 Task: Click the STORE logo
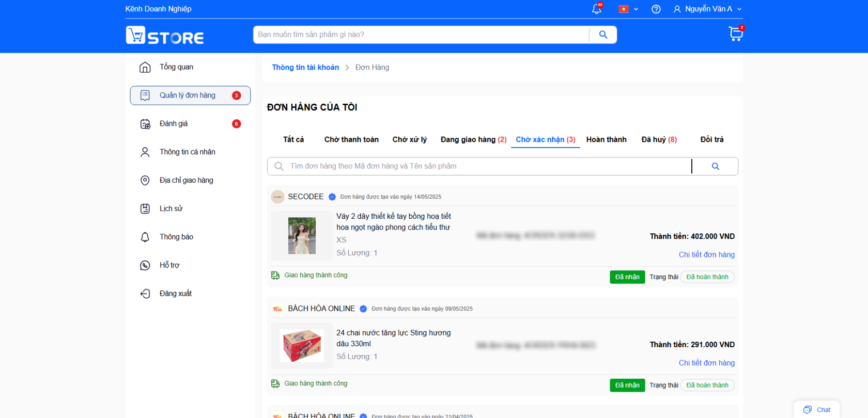(x=165, y=35)
